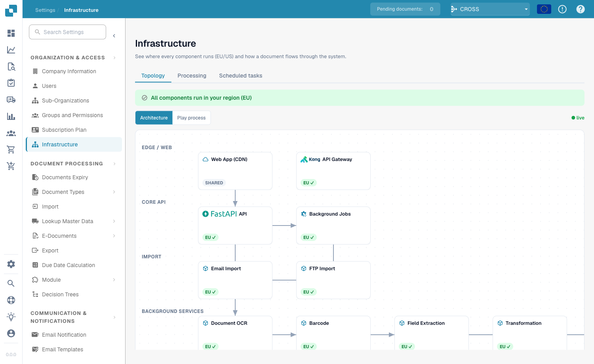Open the CROSS organization dropdown
Viewport: 594px width, 364px height.
[x=490, y=9]
